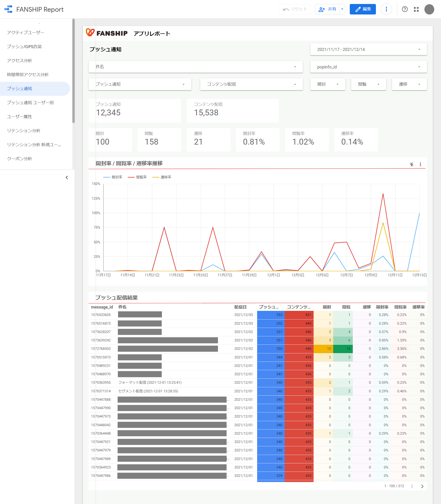Viewport: 441px width, 504px height.
Task: Go to next table page arrow
Action: coord(422,486)
